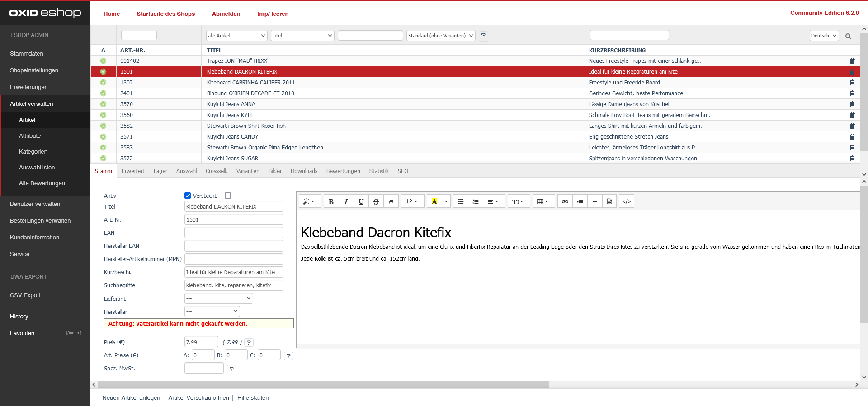
Task: Delete the Kiteboard CABRINHA CALIBER 2011 article
Action: pos(852,83)
